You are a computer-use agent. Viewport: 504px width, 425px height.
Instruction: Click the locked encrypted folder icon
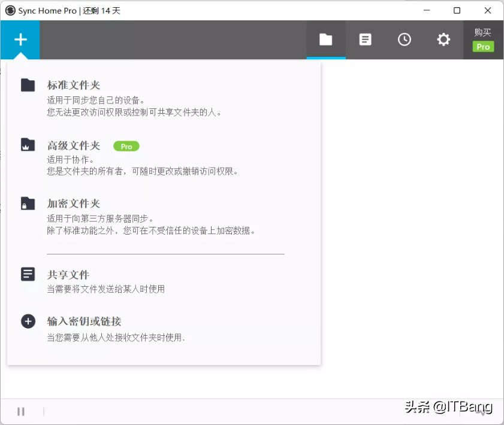pos(28,203)
